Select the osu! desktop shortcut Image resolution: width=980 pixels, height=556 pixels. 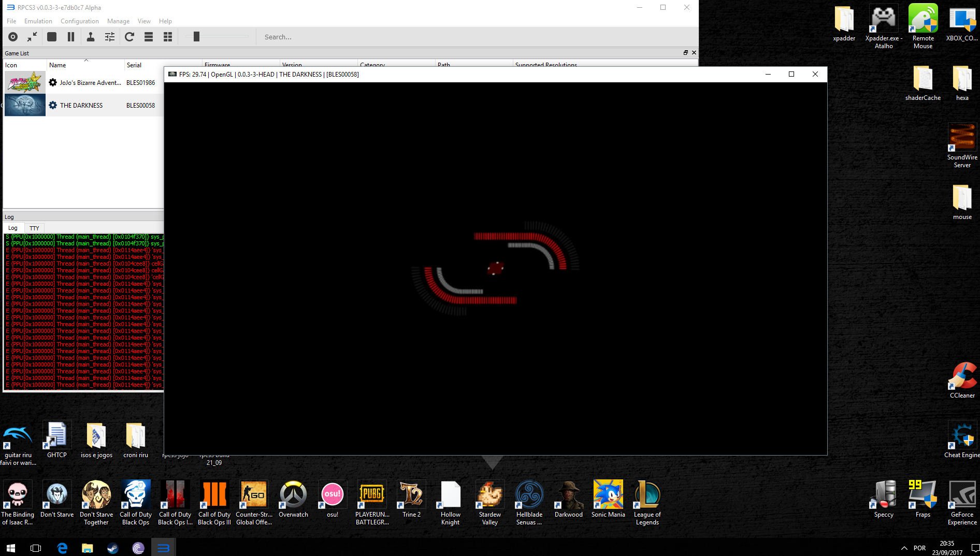pyautogui.click(x=333, y=499)
